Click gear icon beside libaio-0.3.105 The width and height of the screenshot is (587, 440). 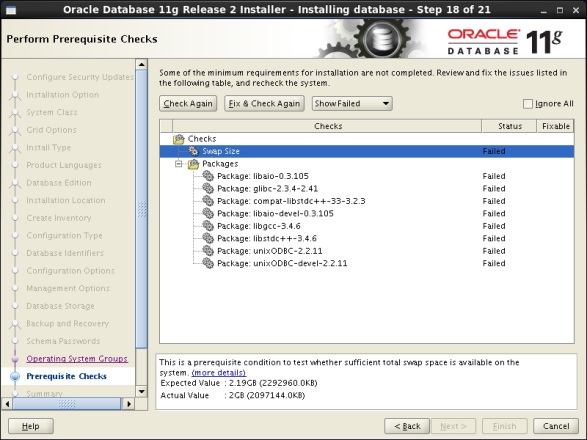click(x=208, y=176)
